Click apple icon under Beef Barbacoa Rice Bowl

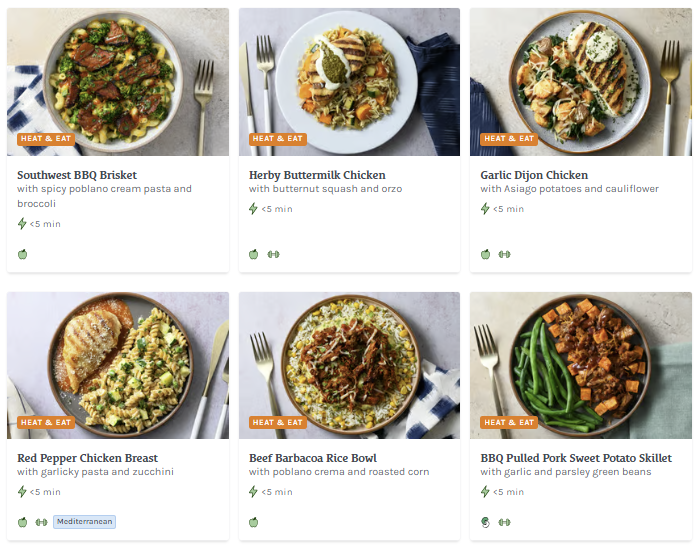click(254, 522)
